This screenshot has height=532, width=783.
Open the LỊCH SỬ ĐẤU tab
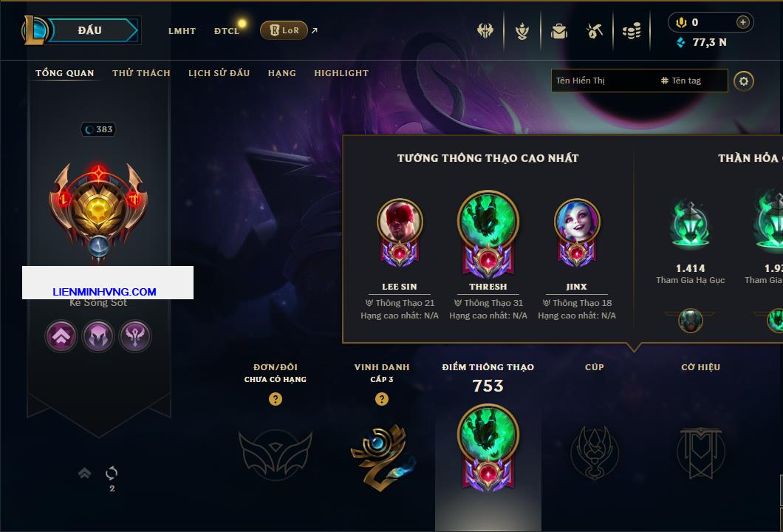219,73
